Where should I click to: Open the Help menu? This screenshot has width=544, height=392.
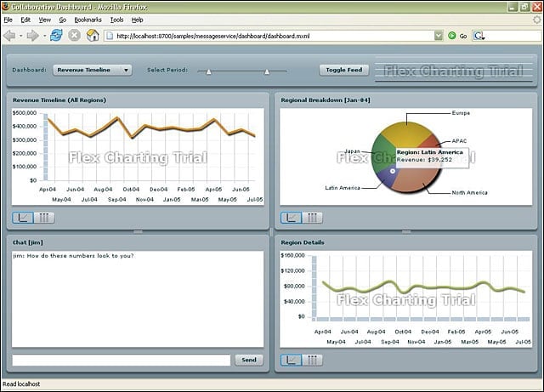(138, 20)
